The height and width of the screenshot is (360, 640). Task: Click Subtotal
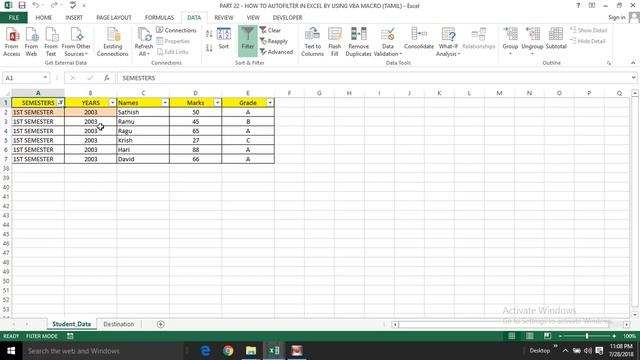pos(556,39)
